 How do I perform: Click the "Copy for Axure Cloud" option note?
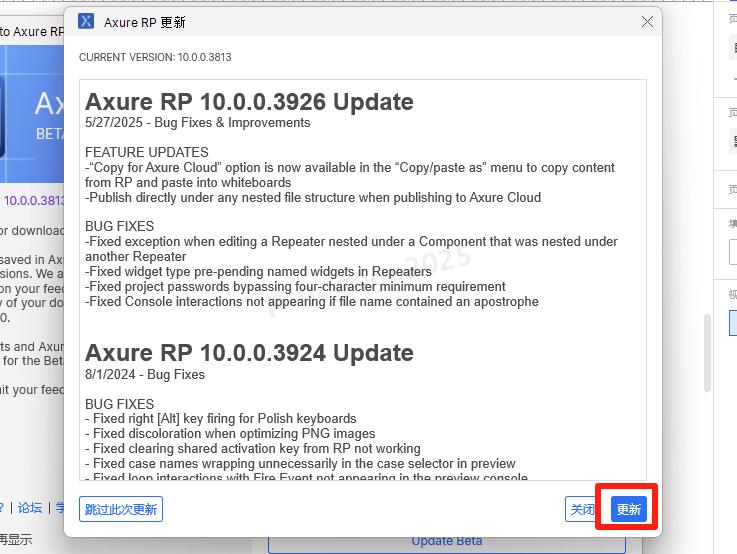pos(350,175)
